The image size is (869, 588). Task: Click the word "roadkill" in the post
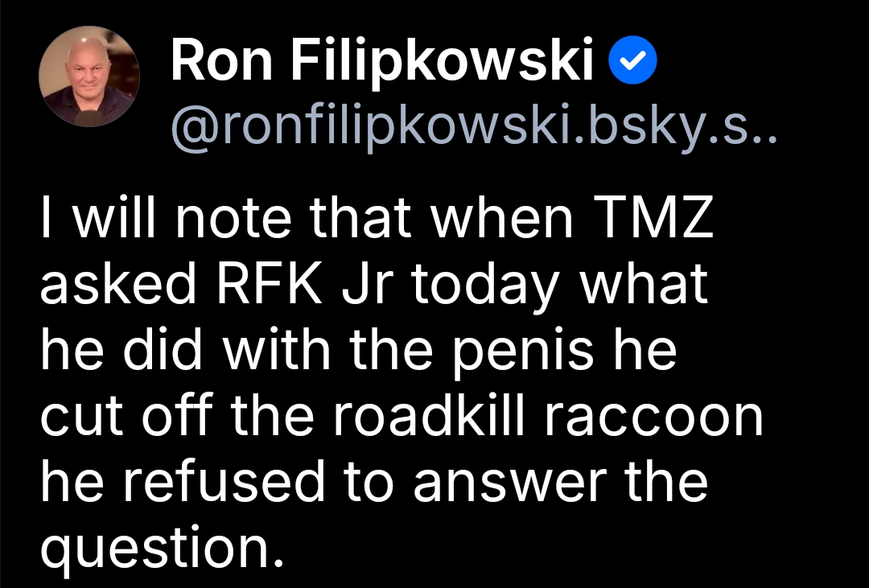(428, 416)
